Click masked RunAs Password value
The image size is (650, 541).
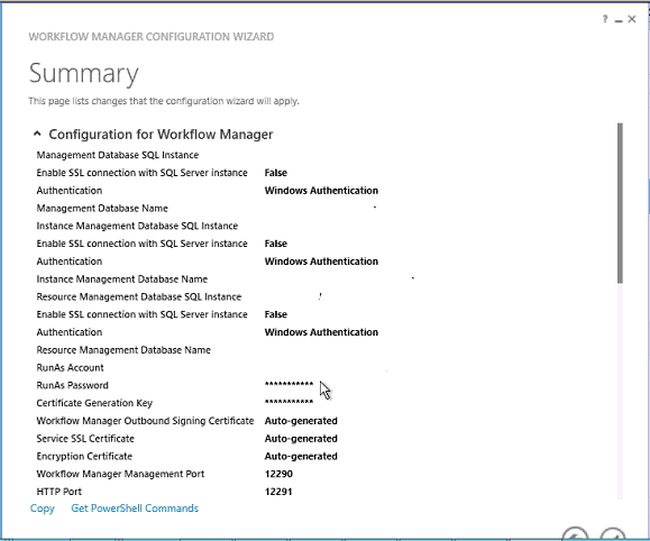coord(289,384)
